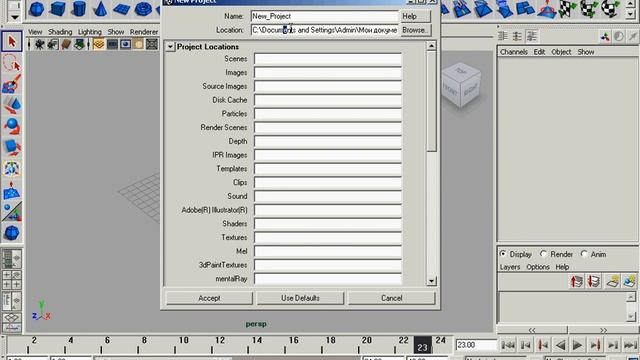The height and width of the screenshot is (360, 640).
Task: Open the Show panel menu
Action: [116, 32]
